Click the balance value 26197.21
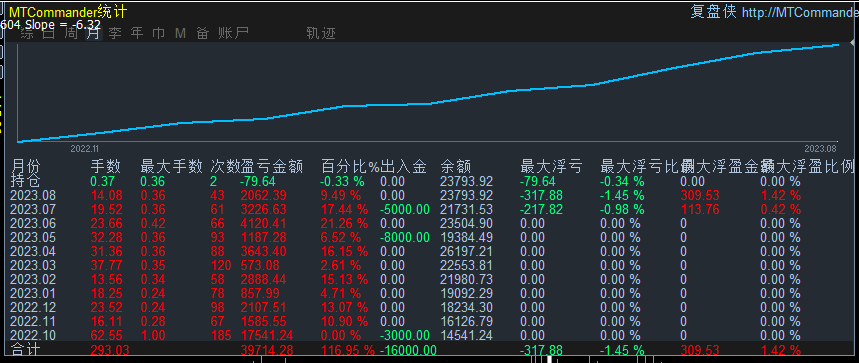859x363 pixels. point(466,251)
